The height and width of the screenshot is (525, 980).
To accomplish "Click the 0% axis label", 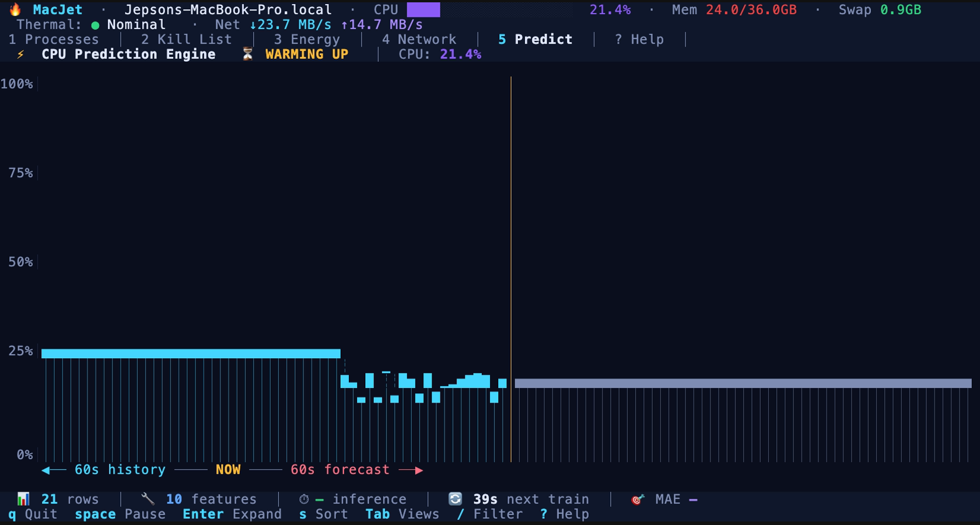I will [24, 454].
